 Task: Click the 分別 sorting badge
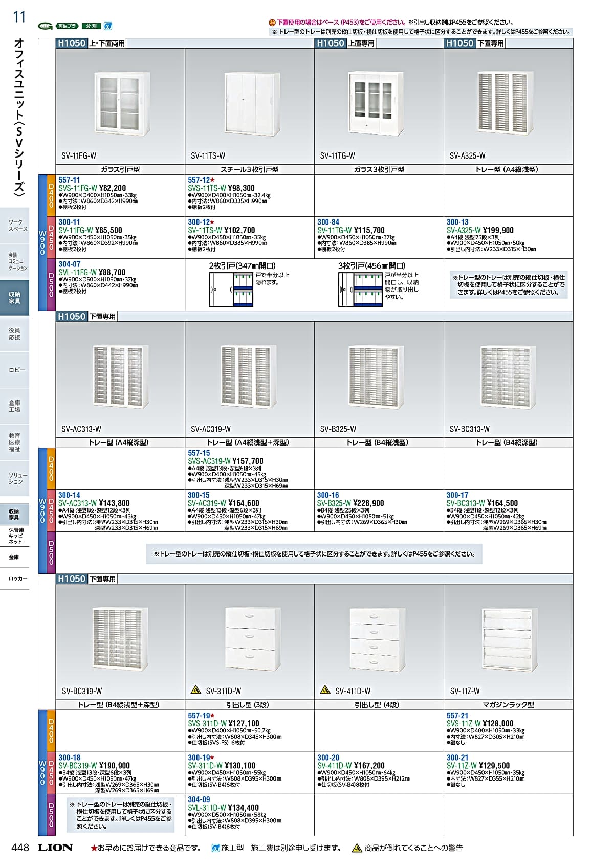tap(91, 26)
